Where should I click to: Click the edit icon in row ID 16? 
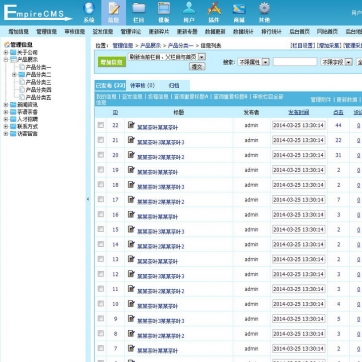(x=131, y=214)
